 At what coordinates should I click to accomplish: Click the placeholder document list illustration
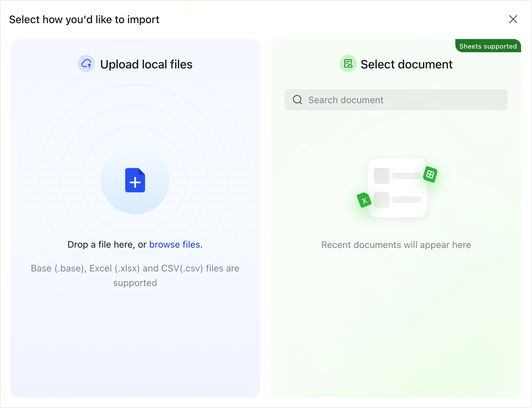(x=398, y=188)
